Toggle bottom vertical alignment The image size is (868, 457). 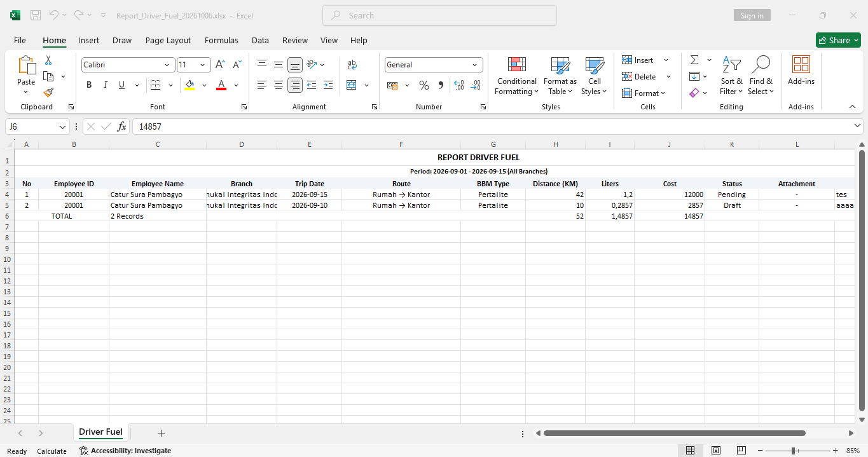[x=294, y=65]
